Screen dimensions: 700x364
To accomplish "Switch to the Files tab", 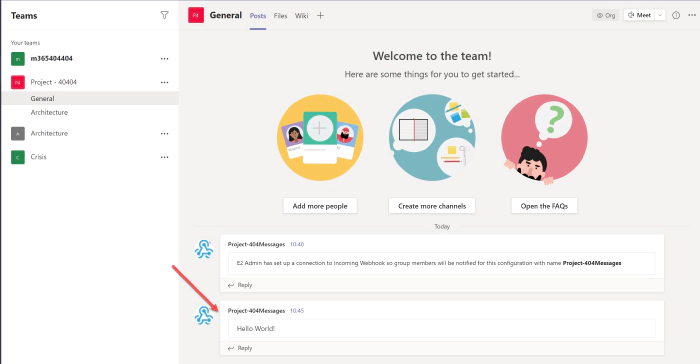I will pos(280,16).
